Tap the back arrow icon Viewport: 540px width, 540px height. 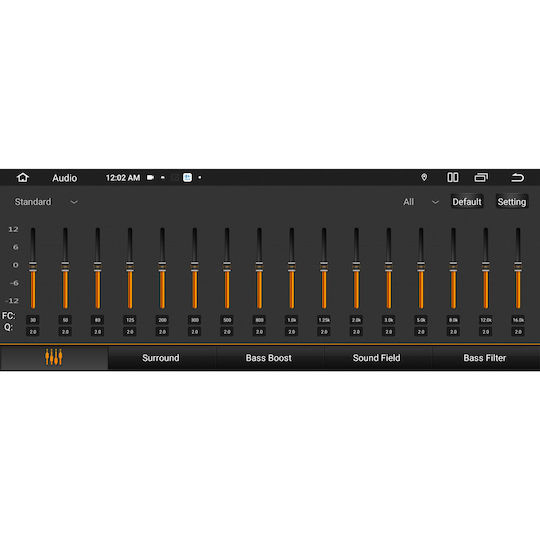pos(517,177)
